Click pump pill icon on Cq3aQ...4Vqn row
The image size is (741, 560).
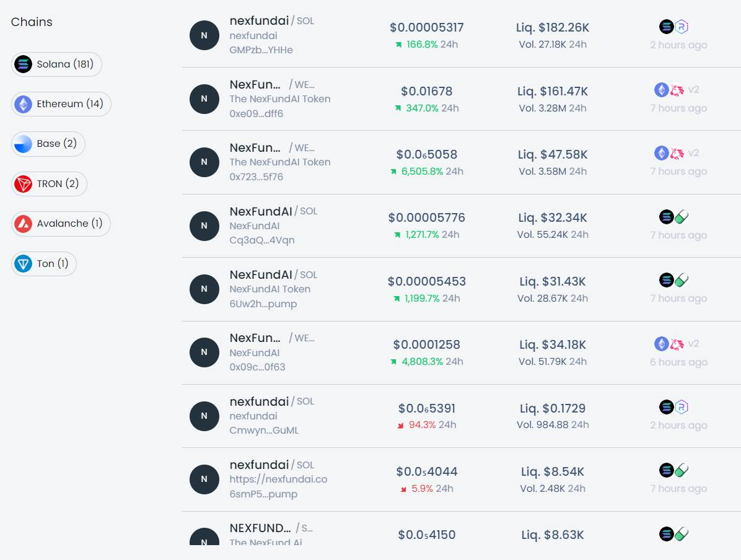pos(682,217)
